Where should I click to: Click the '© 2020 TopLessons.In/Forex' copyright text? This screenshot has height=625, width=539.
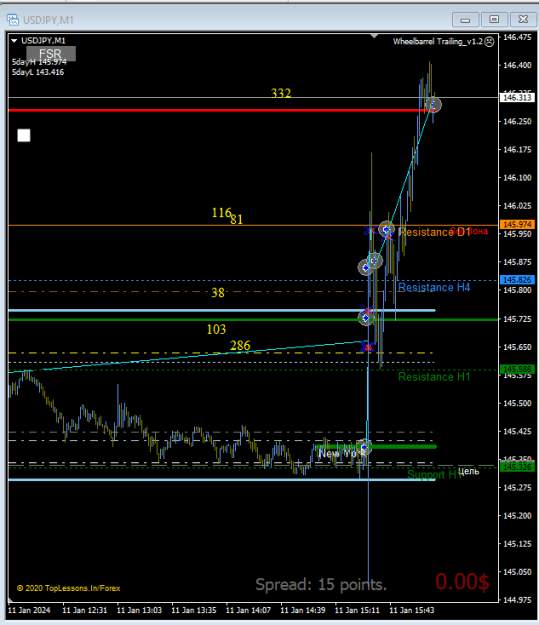pyautogui.click(x=68, y=588)
